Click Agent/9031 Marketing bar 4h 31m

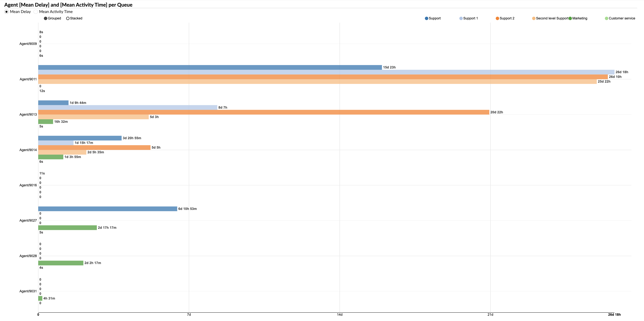[x=40, y=298]
